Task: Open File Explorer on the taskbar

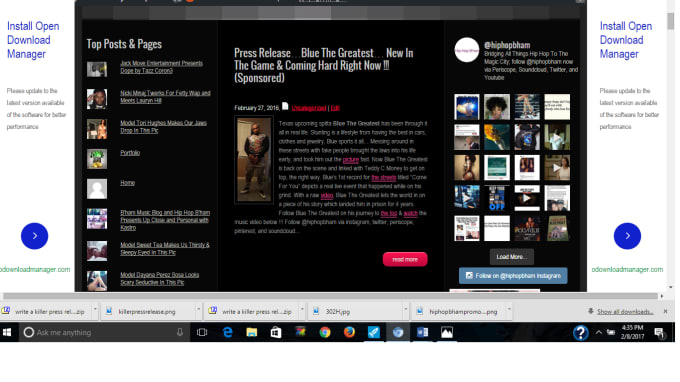Action: [x=252, y=333]
